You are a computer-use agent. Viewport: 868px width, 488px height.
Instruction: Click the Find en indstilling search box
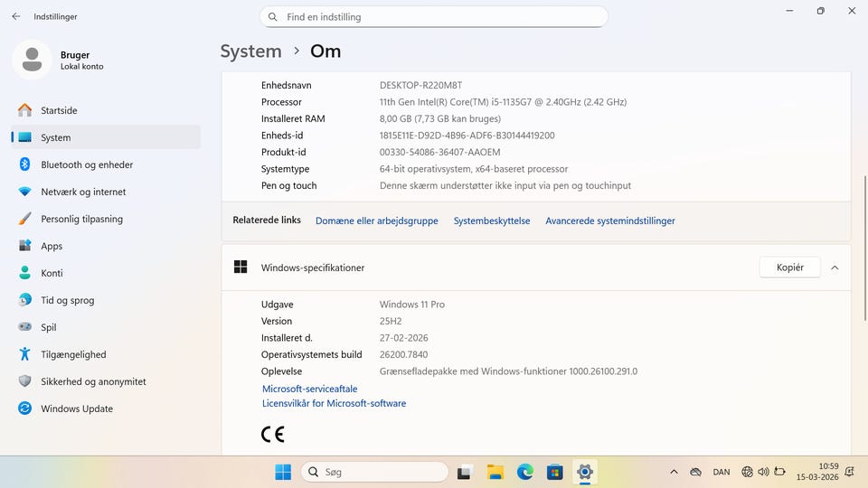434,17
